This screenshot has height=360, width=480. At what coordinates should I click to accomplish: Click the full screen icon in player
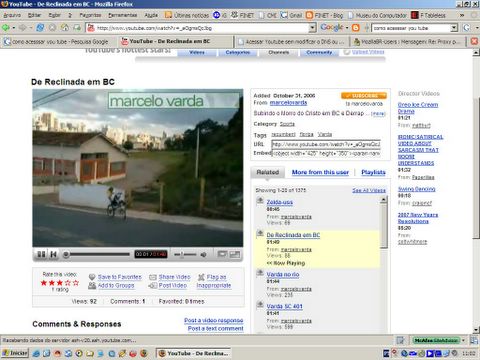click(235, 254)
